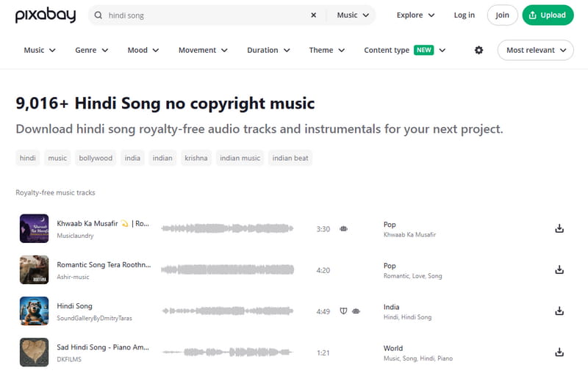Select the krishna tag chip
This screenshot has width=588, height=373.
pyautogui.click(x=196, y=158)
